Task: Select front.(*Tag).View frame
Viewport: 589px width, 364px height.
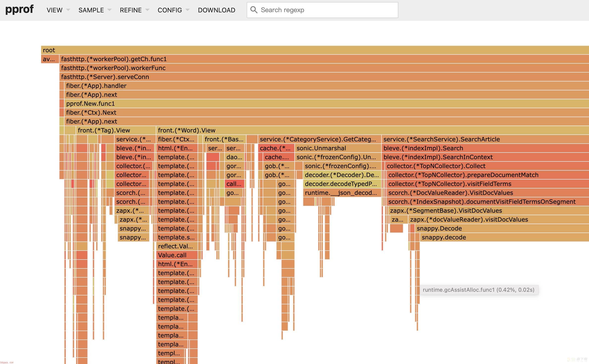Action: click(116, 130)
